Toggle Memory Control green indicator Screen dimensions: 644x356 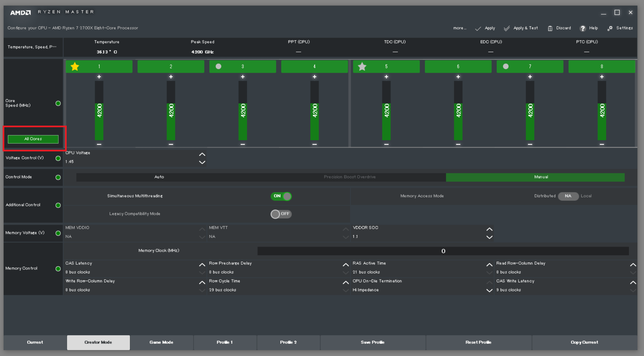coord(58,269)
